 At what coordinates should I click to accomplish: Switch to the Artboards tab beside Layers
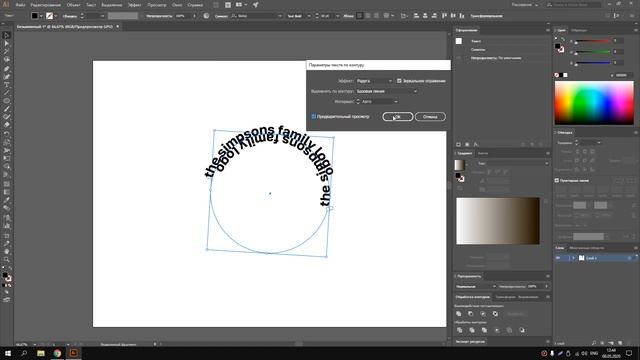(x=587, y=247)
